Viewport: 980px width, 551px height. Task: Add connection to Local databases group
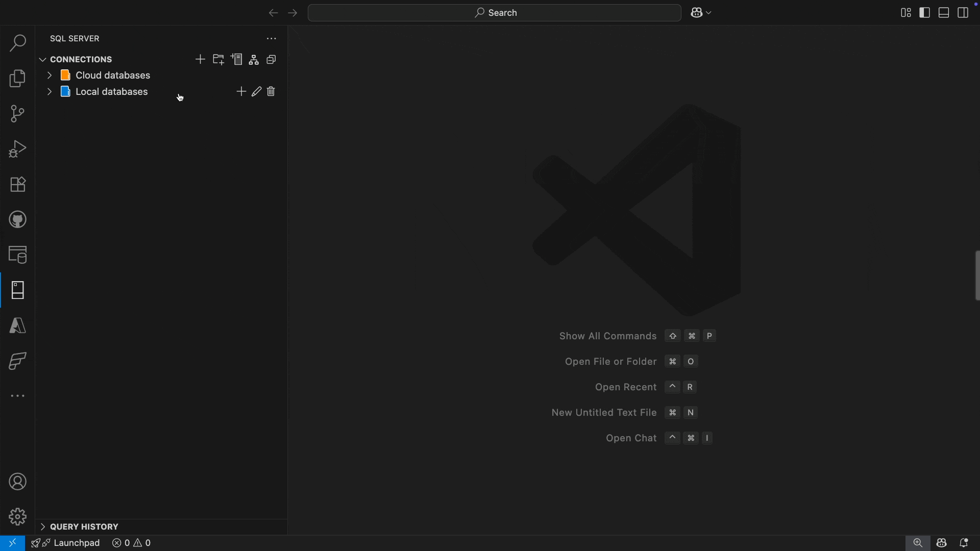241,92
